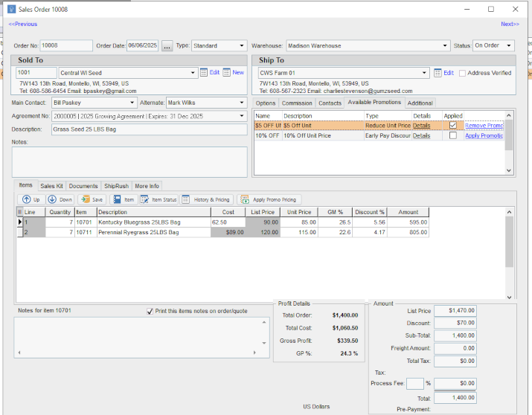Open the order Type dropdown

click(x=242, y=46)
